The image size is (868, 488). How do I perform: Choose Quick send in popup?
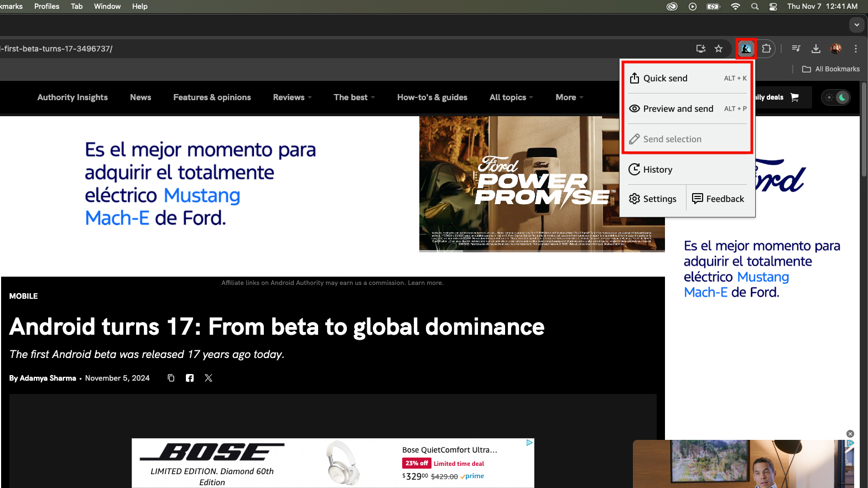coord(688,78)
